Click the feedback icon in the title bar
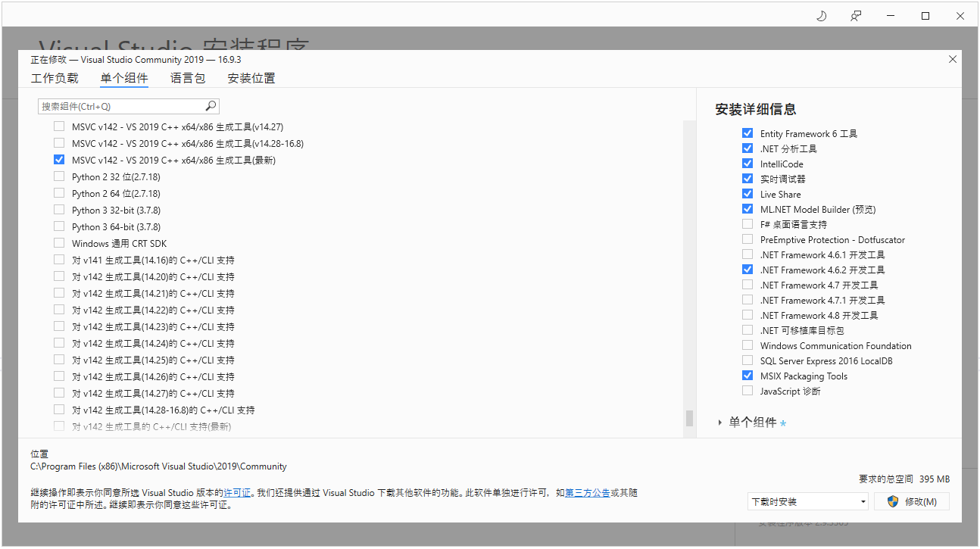Viewport: 980px width, 549px height. click(x=856, y=16)
